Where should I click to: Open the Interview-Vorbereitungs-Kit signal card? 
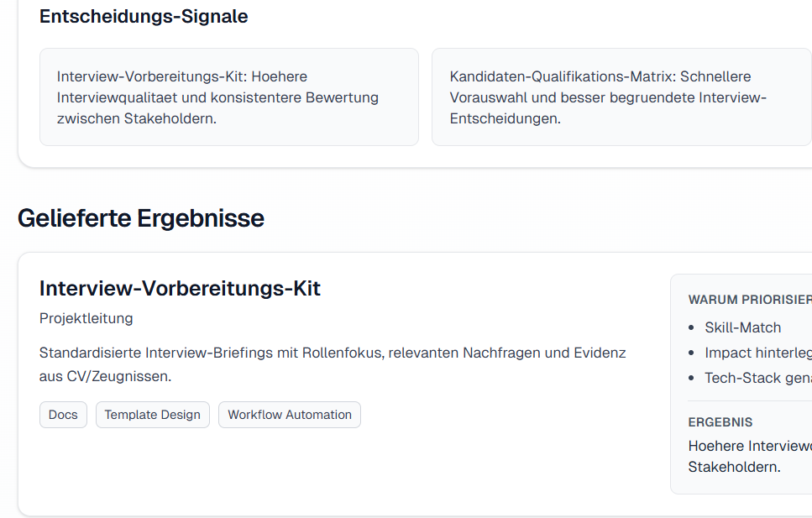[228, 97]
